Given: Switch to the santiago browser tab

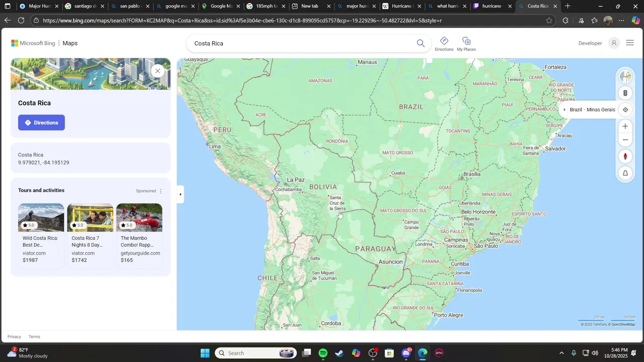Looking at the screenshot, I should coord(85,6).
